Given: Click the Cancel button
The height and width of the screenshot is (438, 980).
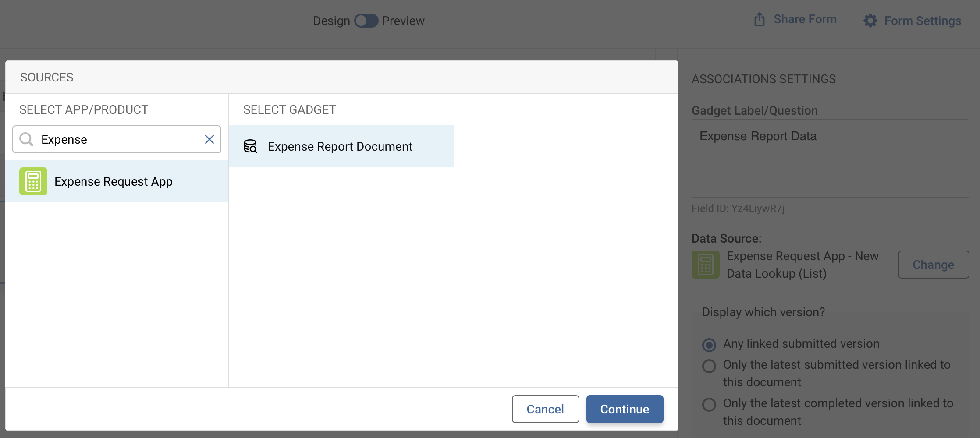Looking at the screenshot, I should [x=545, y=409].
